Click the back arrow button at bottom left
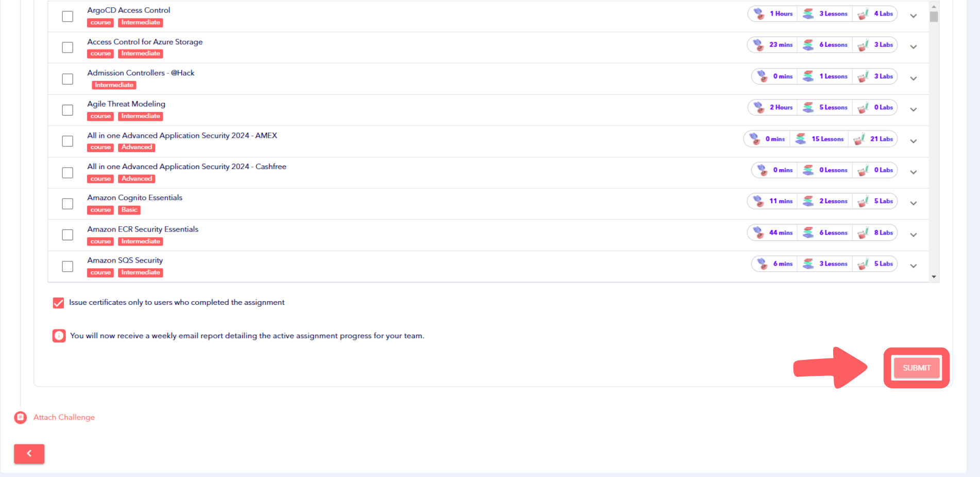Image resolution: width=980 pixels, height=477 pixels. click(29, 454)
